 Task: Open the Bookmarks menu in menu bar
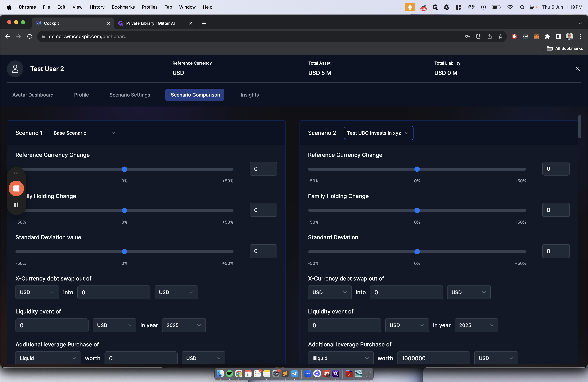coord(123,7)
